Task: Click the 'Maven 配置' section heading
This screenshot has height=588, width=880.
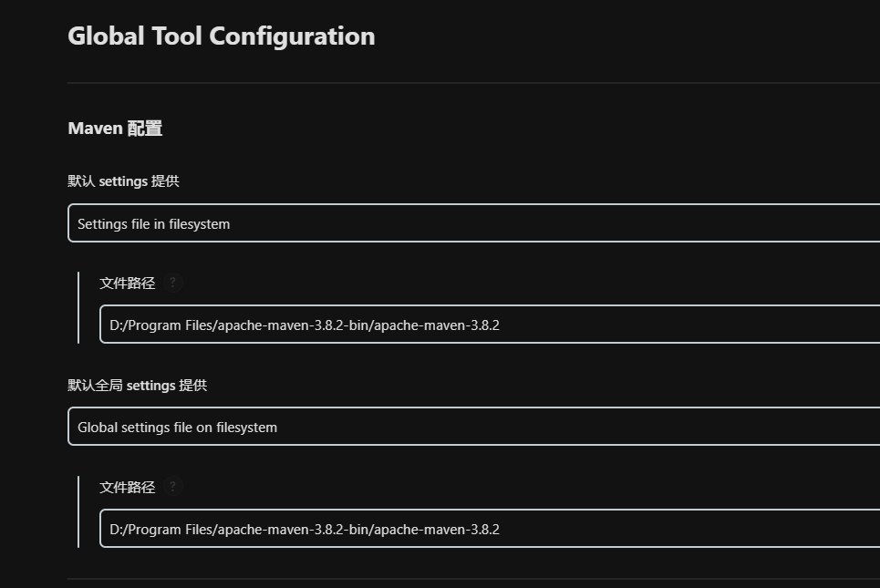Action: [115, 129]
